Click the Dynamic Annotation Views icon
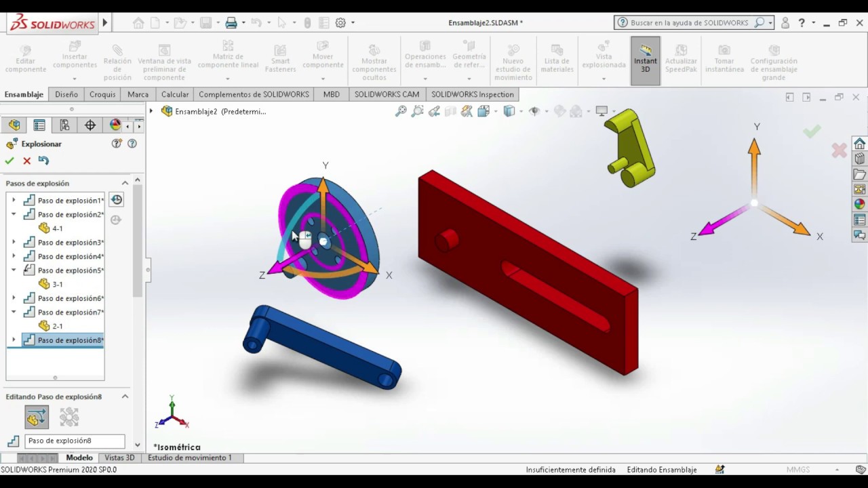Screen dimensions: 868x488 point(467,111)
